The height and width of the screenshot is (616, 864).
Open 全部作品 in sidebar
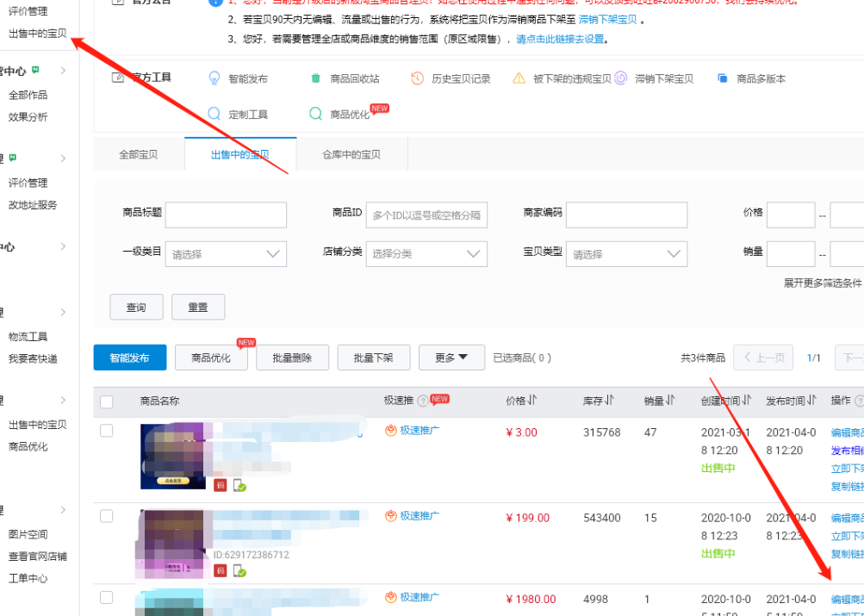point(28,95)
